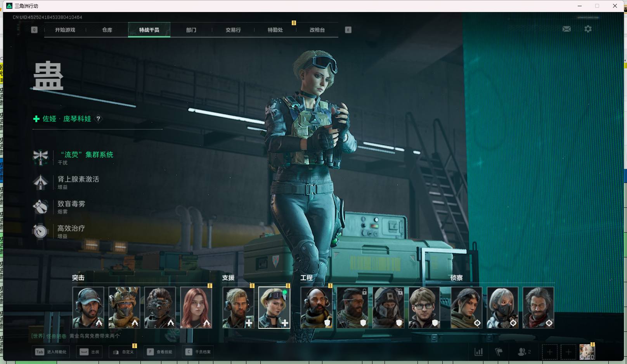Viewport: 627px width, 364px height.
Task: Open the friends list icon
Action: [x=522, y=352]
